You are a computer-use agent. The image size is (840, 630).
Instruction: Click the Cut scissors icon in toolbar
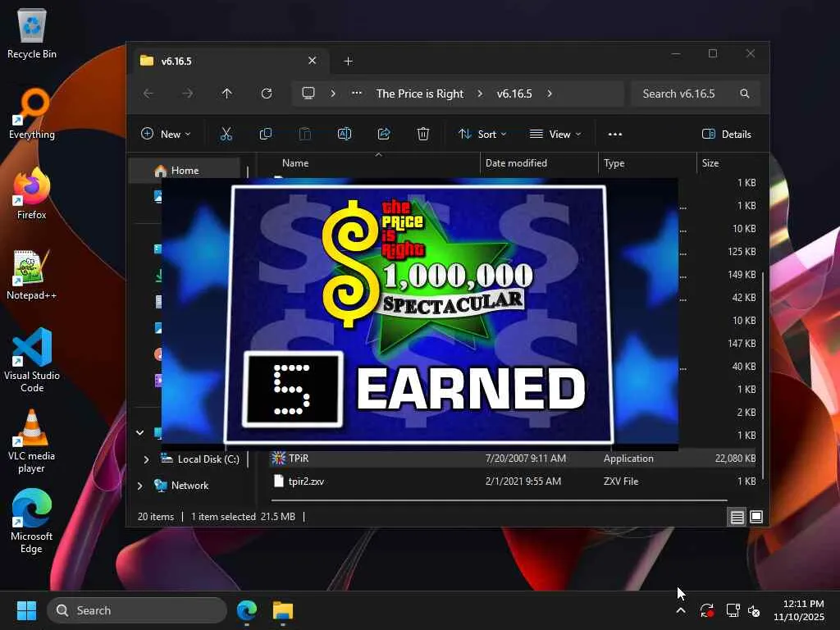[226, 134]
